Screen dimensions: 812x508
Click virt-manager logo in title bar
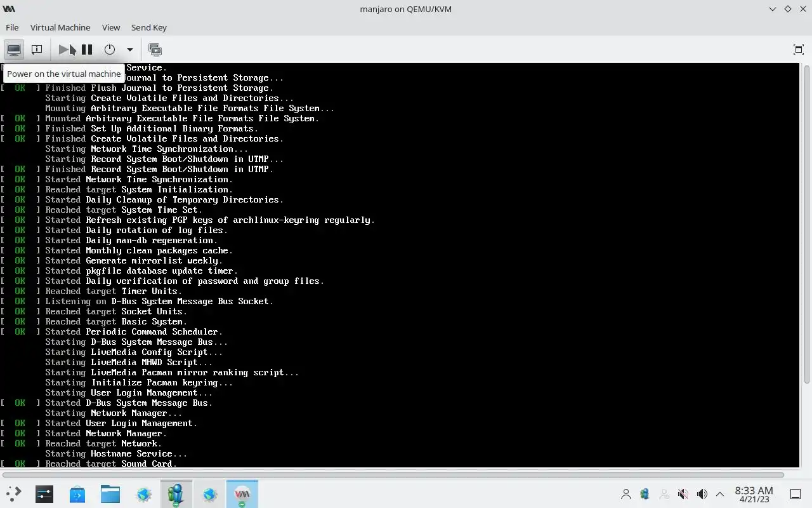coord(9,9)
